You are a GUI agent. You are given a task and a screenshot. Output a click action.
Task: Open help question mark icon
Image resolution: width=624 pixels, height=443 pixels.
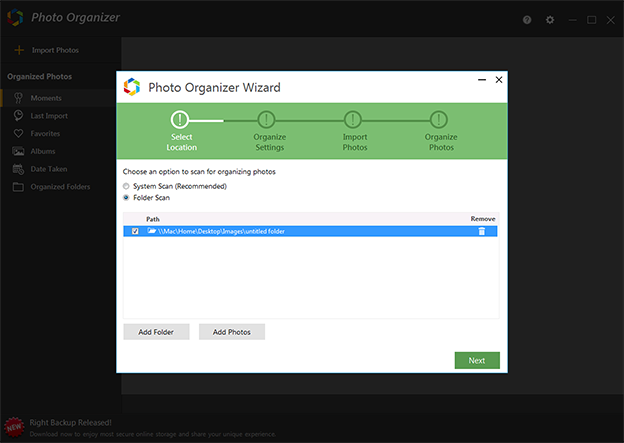point(527,20)
